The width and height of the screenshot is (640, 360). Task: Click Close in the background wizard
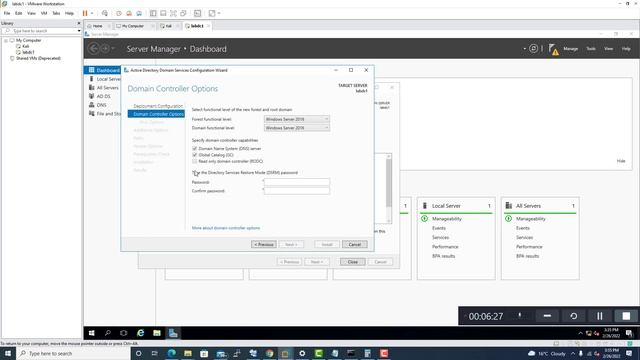(353, 262)
